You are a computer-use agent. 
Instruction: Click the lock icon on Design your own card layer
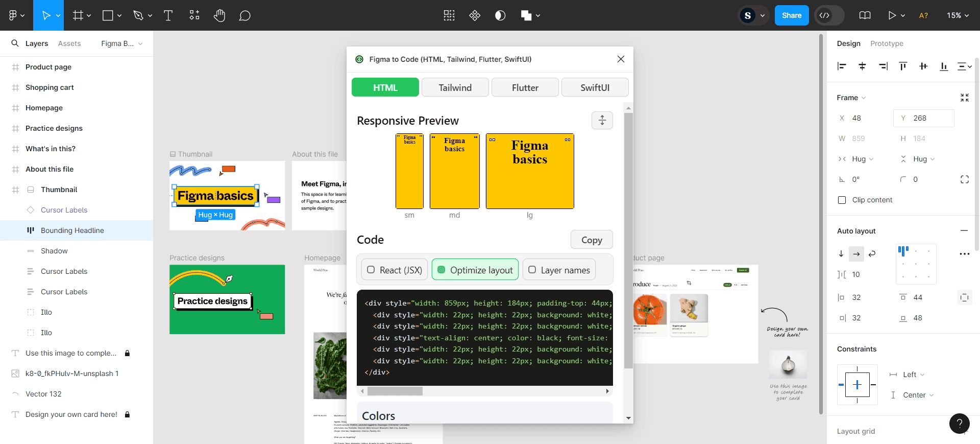pyautogui.click(x=127, y=414)
